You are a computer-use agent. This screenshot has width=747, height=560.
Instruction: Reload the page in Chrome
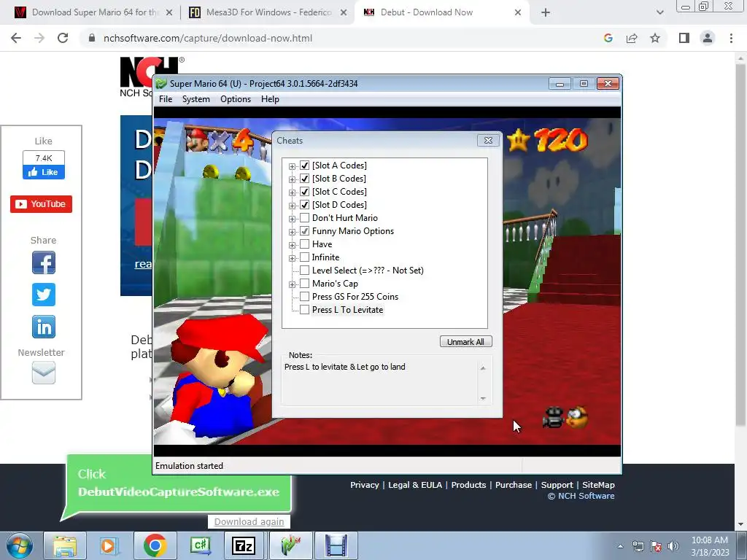coord(63,38)
